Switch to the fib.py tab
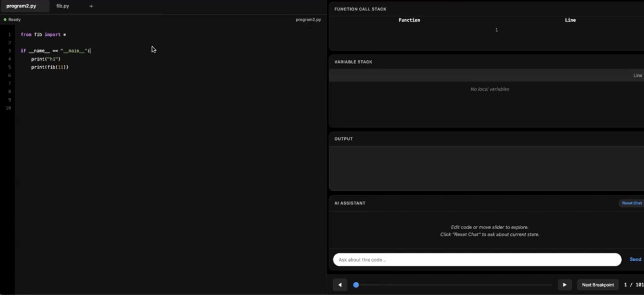 tap(63, 6)
